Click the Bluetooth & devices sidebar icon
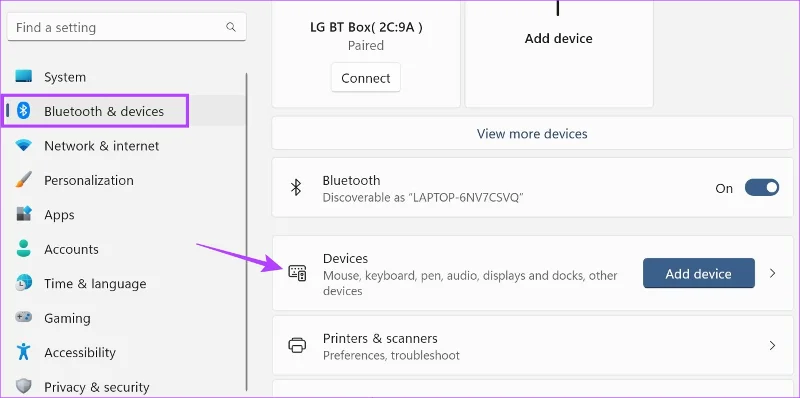The image size is (800, 398). [x=23, y=111]
